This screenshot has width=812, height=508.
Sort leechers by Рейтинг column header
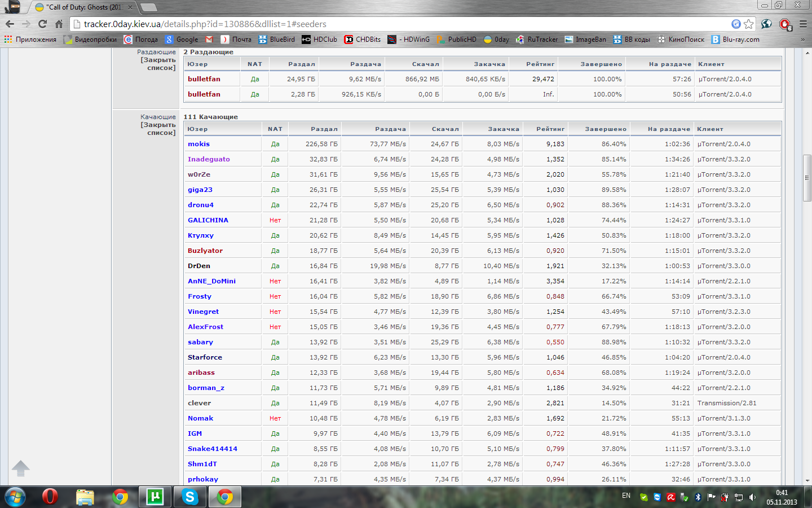(x=550, y=129)
